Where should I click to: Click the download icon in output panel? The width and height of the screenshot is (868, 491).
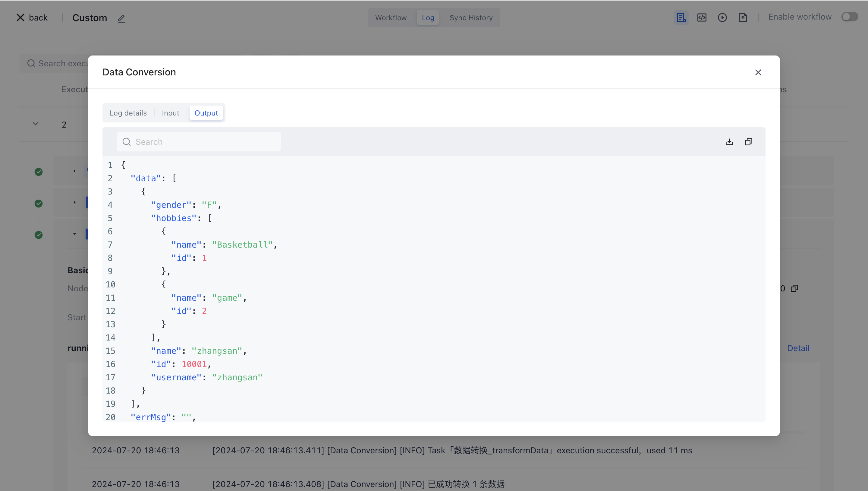click(x=729, y=142)
